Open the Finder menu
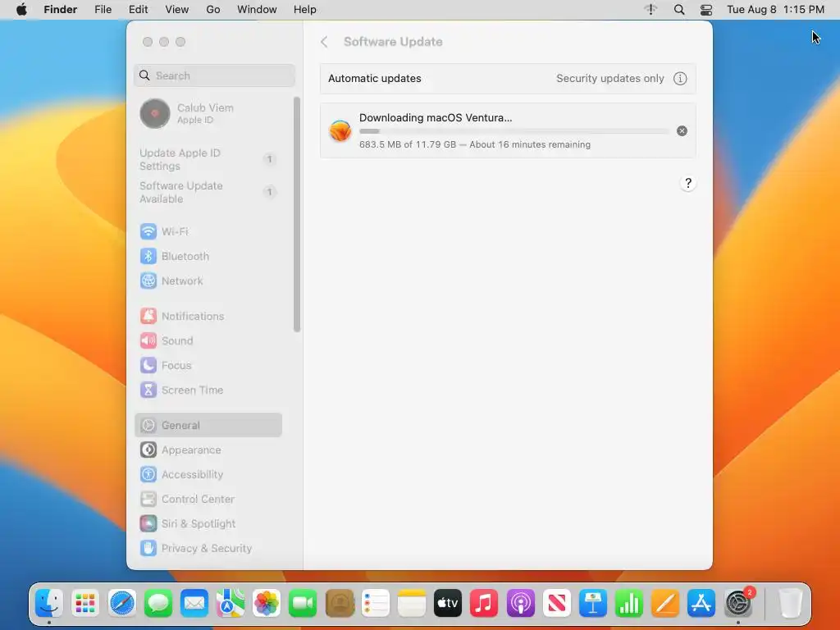 pos(61,10)
